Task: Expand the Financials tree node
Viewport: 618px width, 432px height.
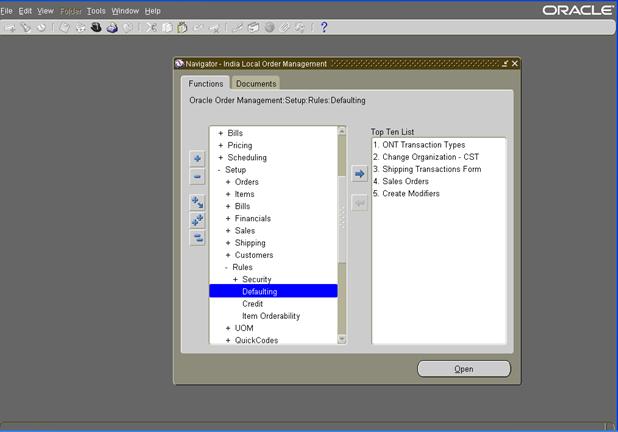Action: [x=228, y=218]
